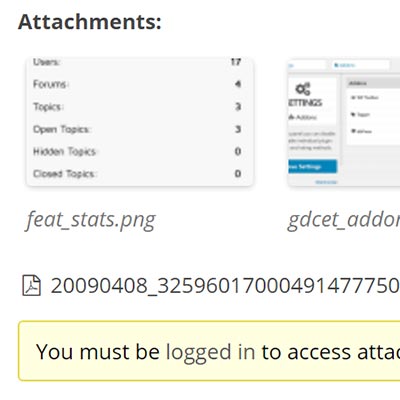Click the top tab field in addons thumbnail
400x400 pixels.
(x=361, y=65)
